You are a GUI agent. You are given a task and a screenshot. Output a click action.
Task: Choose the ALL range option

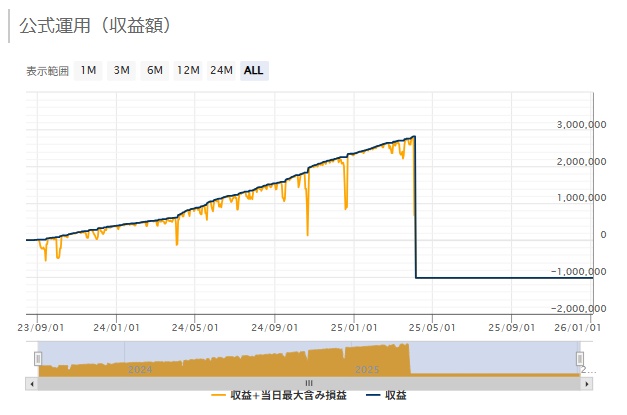(254, 70)
